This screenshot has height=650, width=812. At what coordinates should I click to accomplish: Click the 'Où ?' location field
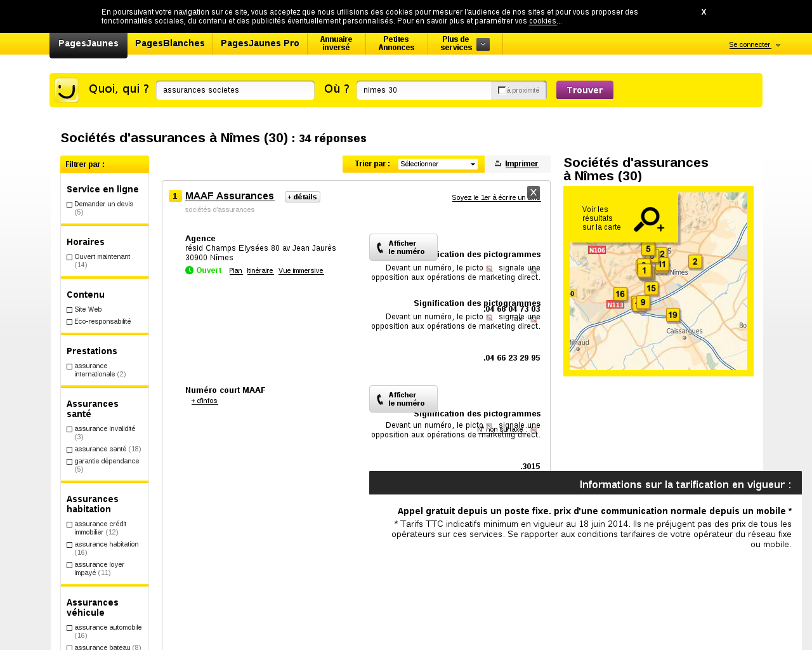coord(424,90)
